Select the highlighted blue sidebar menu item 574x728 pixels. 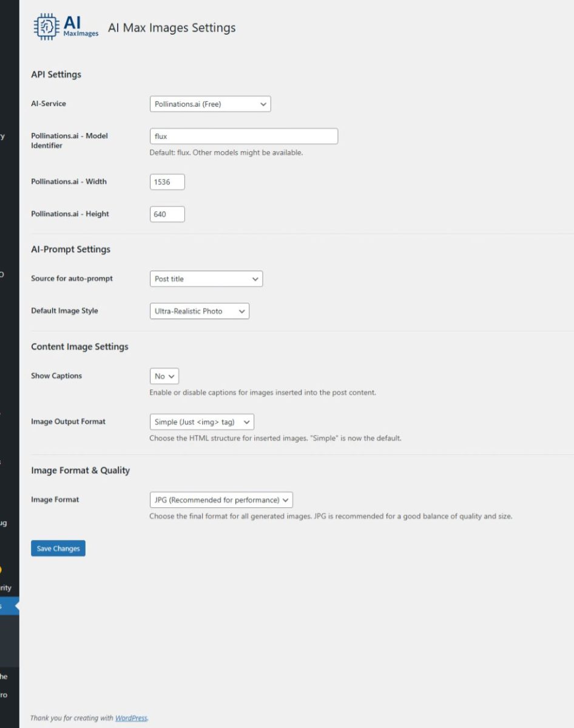pos(7,605)
